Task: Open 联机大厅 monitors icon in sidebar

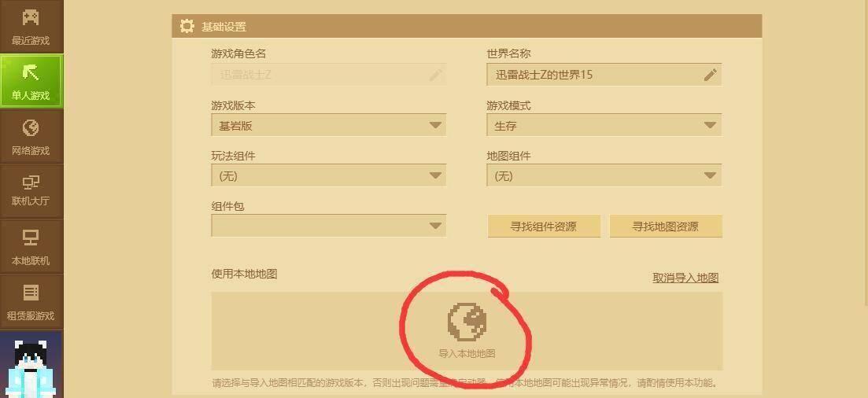Action: coord(31,182)
